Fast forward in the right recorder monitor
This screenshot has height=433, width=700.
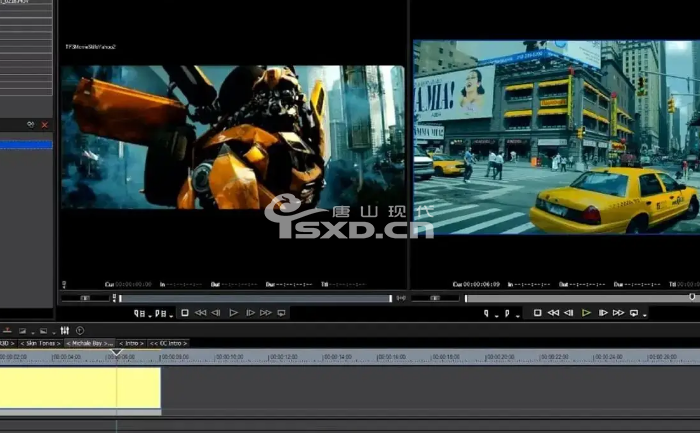(618, 313)
